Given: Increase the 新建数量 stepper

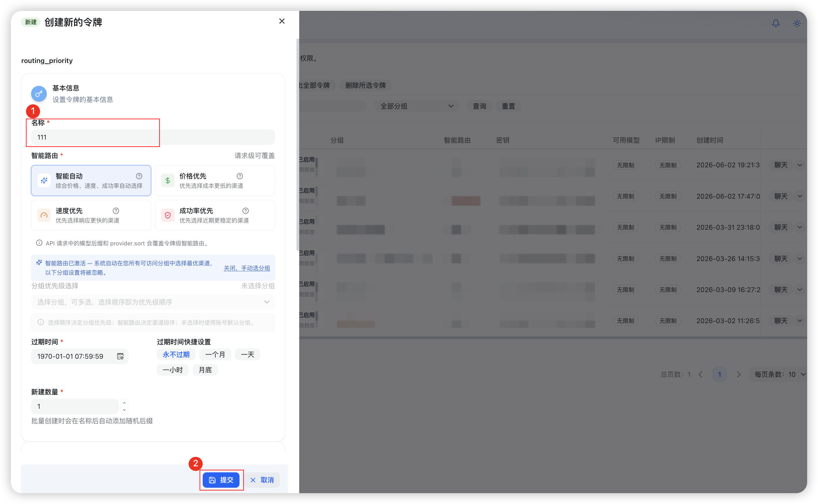Looking at the screenshot, I should [x=124, y=403].
